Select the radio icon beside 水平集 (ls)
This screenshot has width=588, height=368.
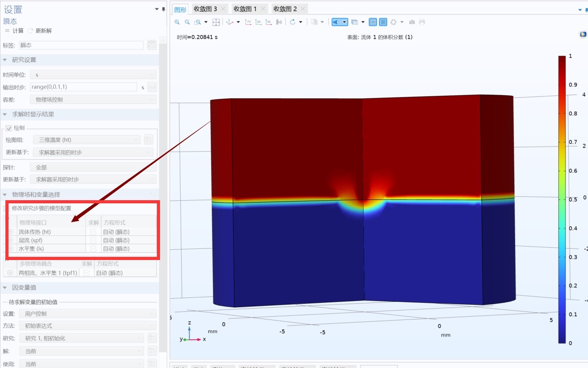tap(10, 248)
